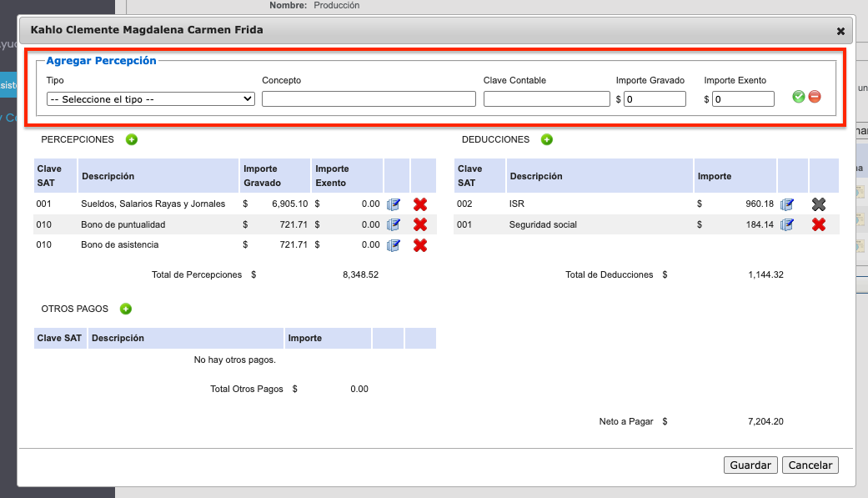Edit the ISR deduction row

click(787, 204)
